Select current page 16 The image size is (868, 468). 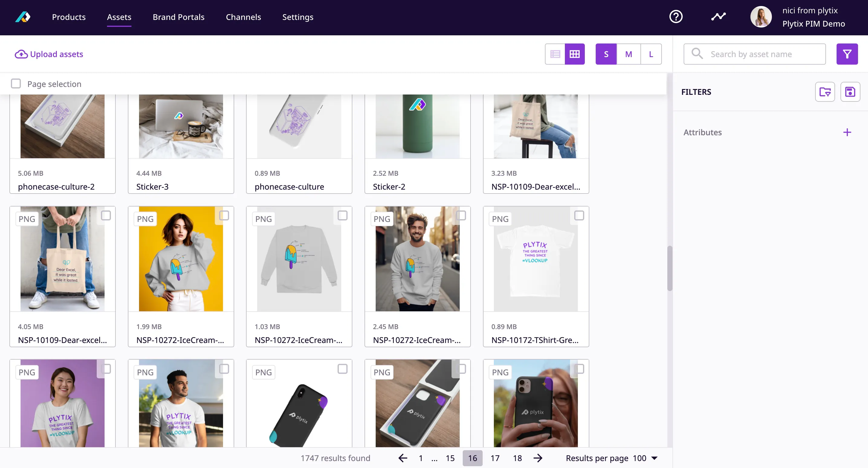[x=472, y=458]
